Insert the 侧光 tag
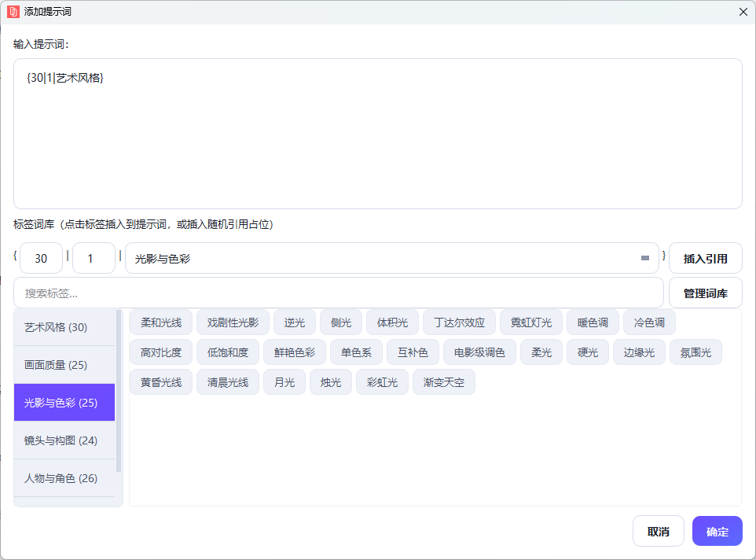This screenshot has width=756, height=560. pyautogui.click(x=341, y=322)
